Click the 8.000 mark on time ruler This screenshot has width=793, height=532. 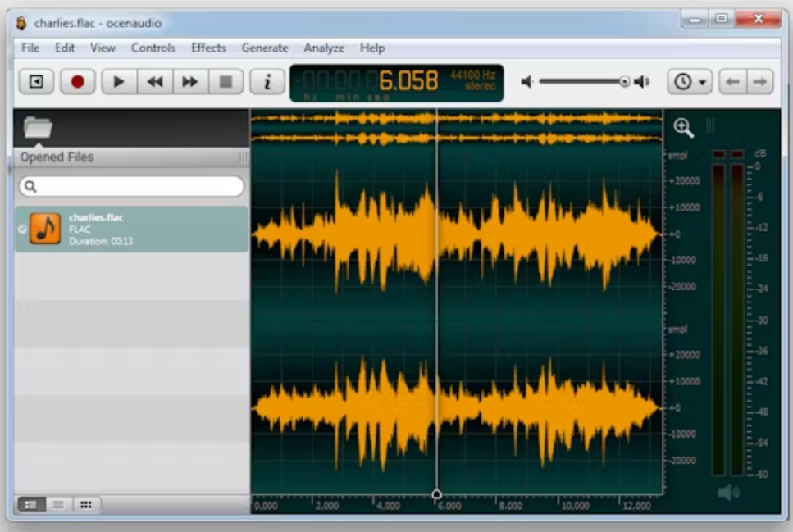coord(511,505)
